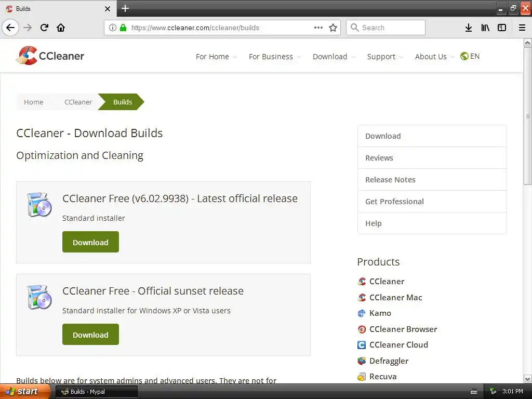Open page actions three-dot menu
The height and width of the screenshot is (399, 532).
click(x=318, y=28)
